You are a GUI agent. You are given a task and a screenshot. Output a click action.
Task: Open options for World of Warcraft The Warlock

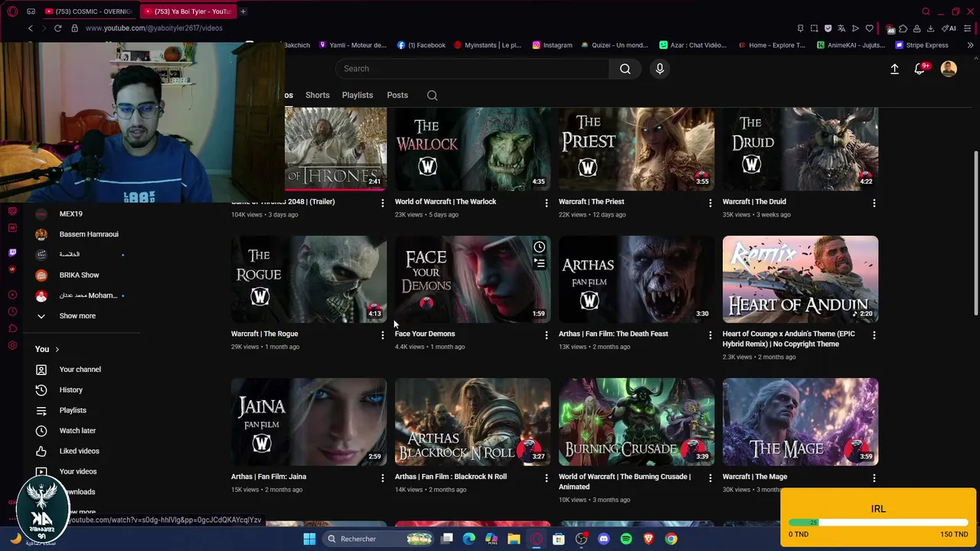pyautogui.click(x=546, y=203)
